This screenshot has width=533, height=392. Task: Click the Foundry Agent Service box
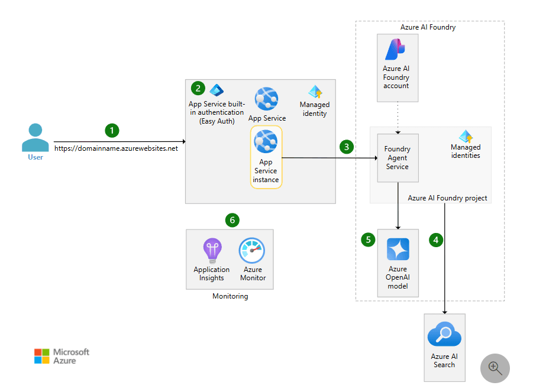tap(398, 158)
